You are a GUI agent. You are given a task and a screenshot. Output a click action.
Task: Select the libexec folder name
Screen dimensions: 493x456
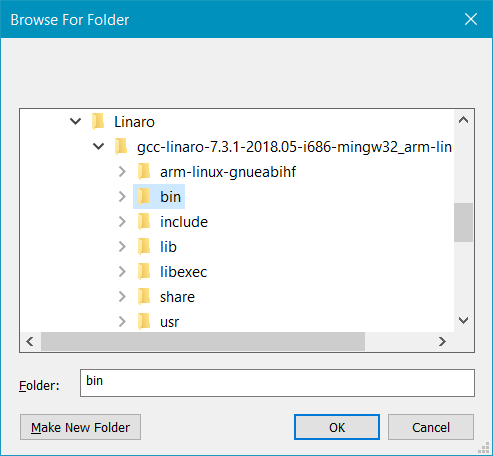click(x=183, y=272)
